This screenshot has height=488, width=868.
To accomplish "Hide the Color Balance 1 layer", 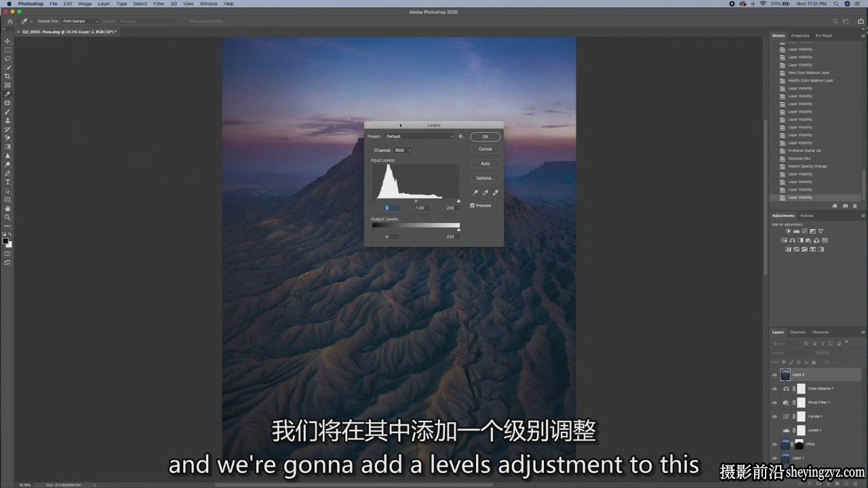I will (774, 388).
